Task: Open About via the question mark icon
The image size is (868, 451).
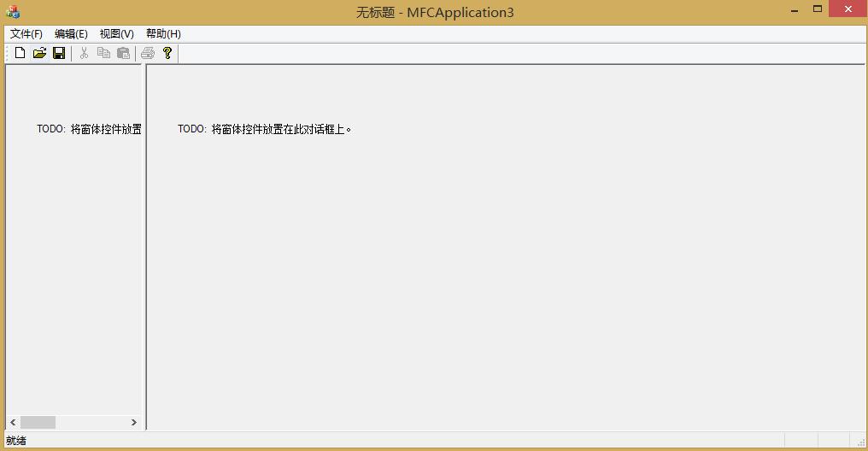Action: [x=167, y=53]
